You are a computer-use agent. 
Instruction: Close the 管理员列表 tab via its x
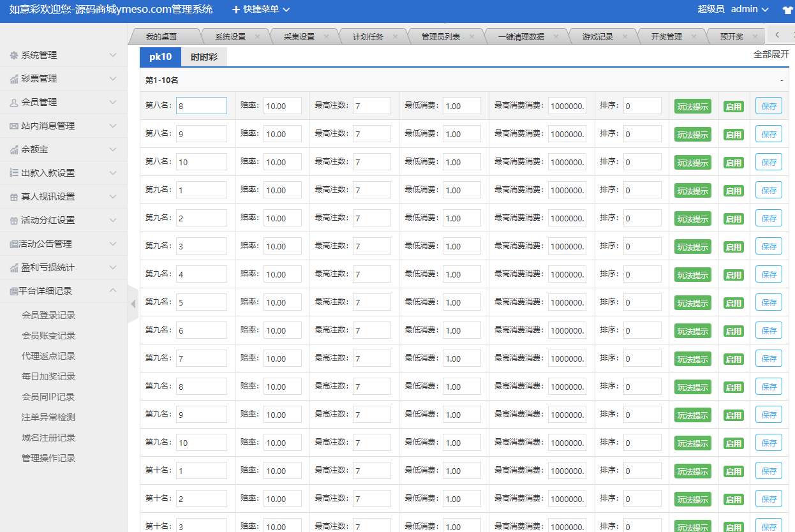472,37
